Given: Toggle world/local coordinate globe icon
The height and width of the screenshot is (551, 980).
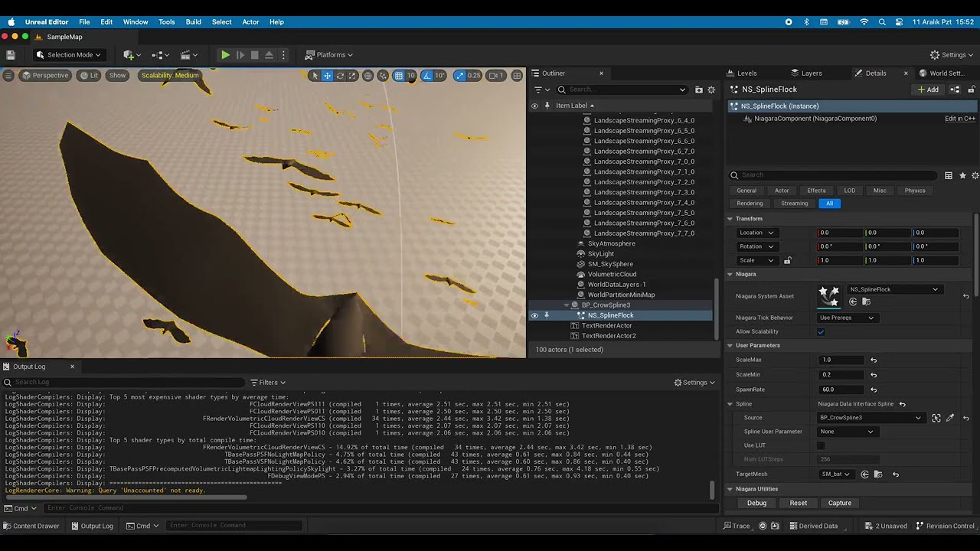Looking at the screenshot, I should (x=368, y=75).
